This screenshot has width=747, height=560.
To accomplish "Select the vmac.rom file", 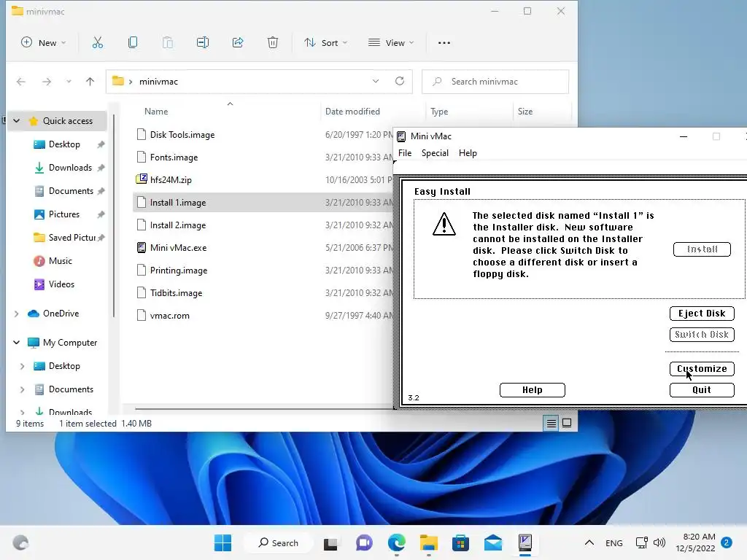I will (169, 316).
